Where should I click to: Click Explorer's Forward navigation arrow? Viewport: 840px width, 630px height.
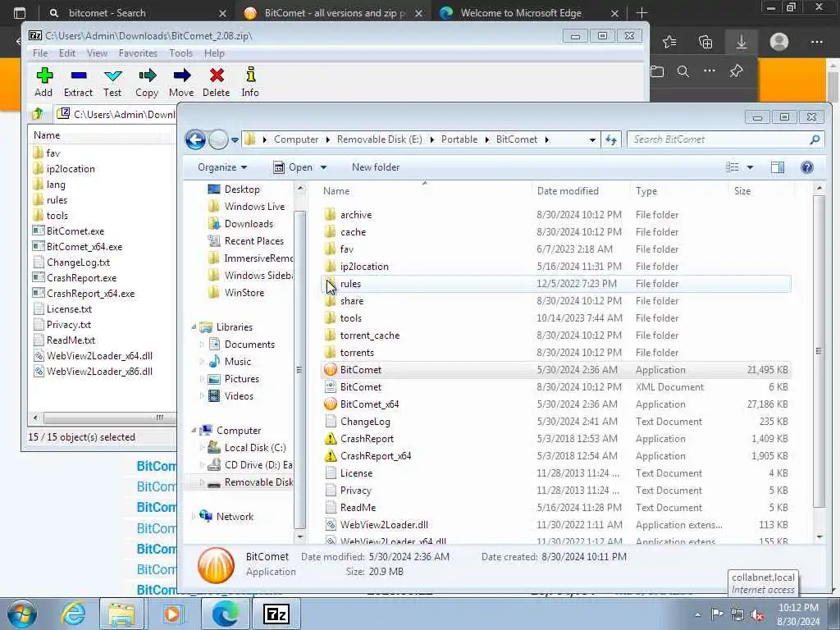(218, 139)
